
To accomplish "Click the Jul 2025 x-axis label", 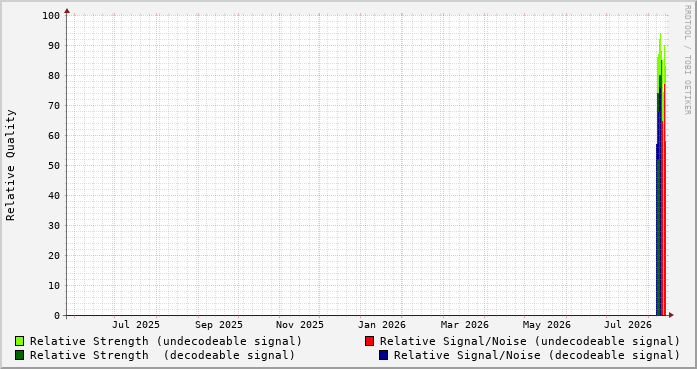I will [136, 325].
